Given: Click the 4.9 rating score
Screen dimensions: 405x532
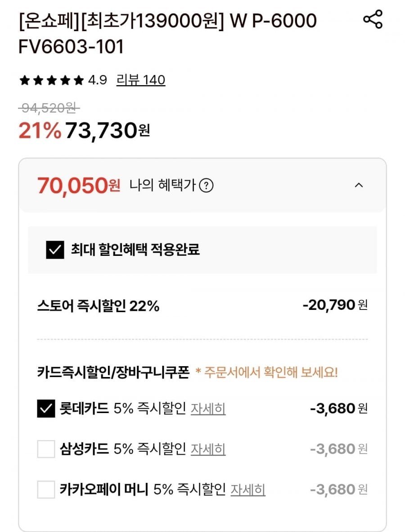Looking at the screenshot, I should pos(97,81).
